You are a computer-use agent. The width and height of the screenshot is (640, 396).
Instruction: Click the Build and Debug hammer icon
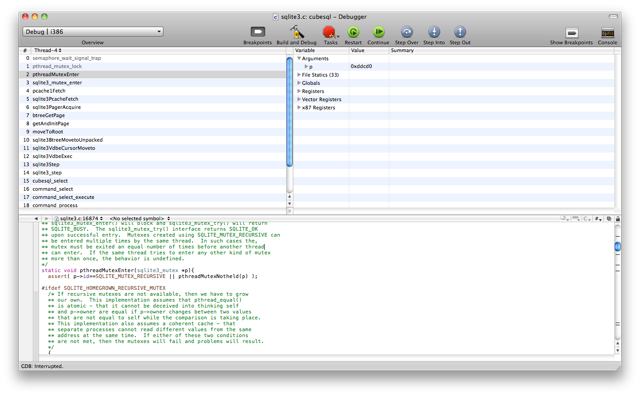coord(297,32)
